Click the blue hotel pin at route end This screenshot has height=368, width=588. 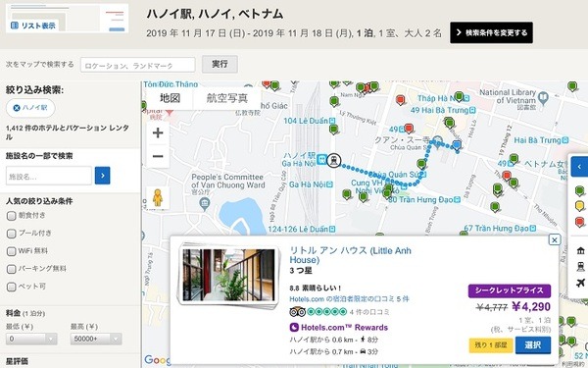click(x=457, y=145)
